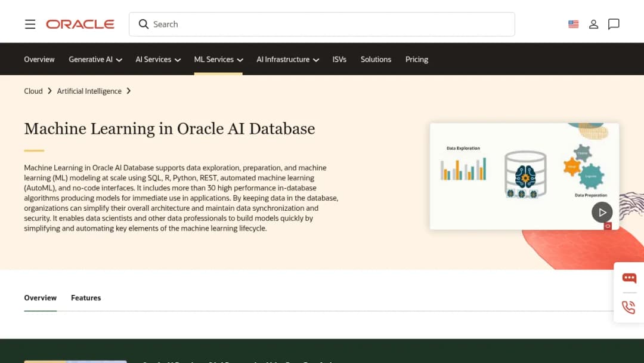Go to the Overview nav item
This screenshot has width=644, height=363.
(39, 59)
